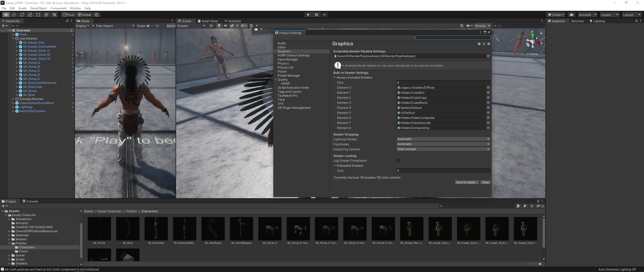Expand Example Meshes in Hierarchy

click(x=13, y=99)
